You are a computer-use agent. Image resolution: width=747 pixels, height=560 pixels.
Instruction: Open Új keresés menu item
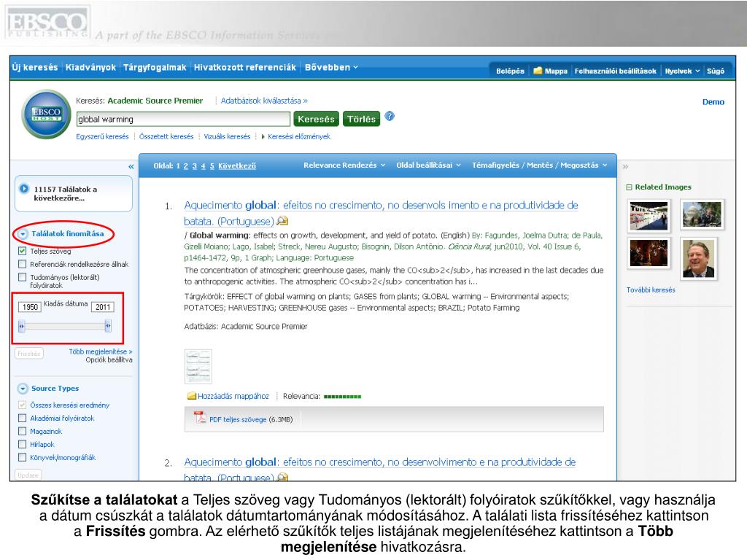pyautogui.click(x=35, y=68)
